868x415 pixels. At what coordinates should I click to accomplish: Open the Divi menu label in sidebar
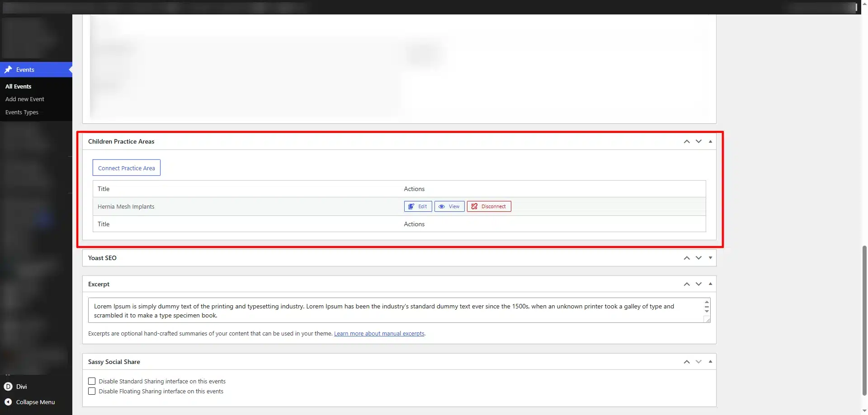click(x=22, y=387)
